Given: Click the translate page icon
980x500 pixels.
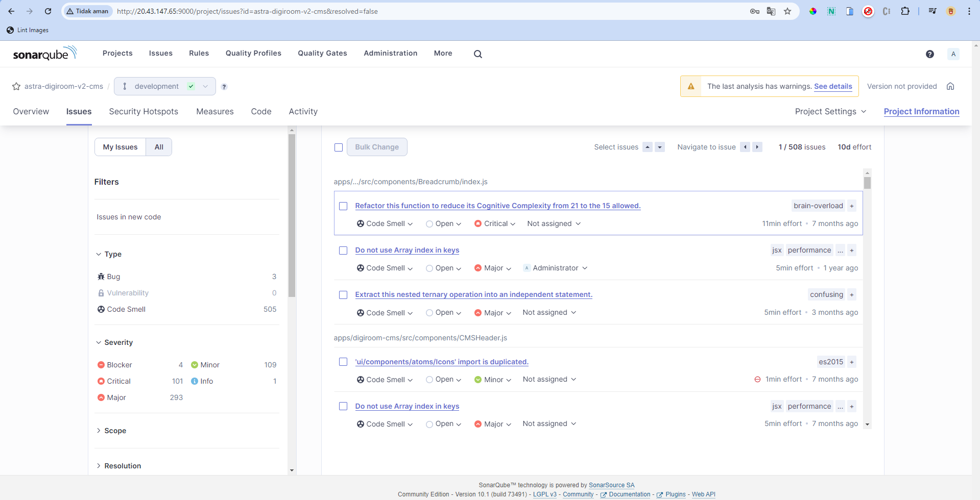Looking at the screenshot, I should pyautogui.click(x=771, y=11).
